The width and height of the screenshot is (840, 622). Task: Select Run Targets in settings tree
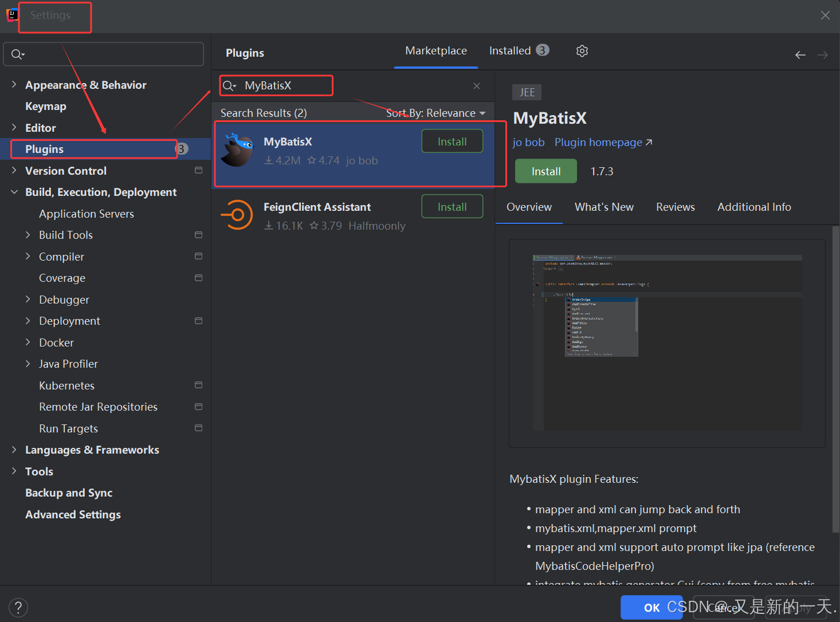(x=68, y=428)
